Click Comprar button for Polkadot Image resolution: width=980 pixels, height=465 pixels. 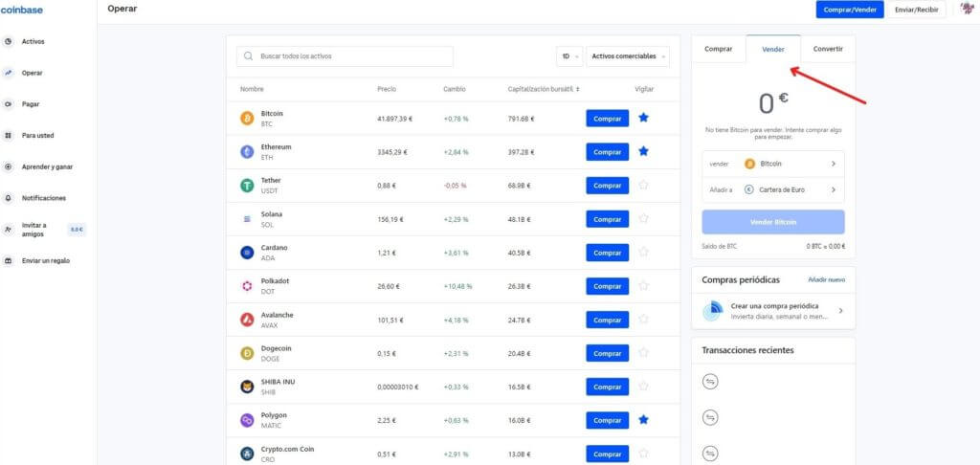(x=607, y=286)
